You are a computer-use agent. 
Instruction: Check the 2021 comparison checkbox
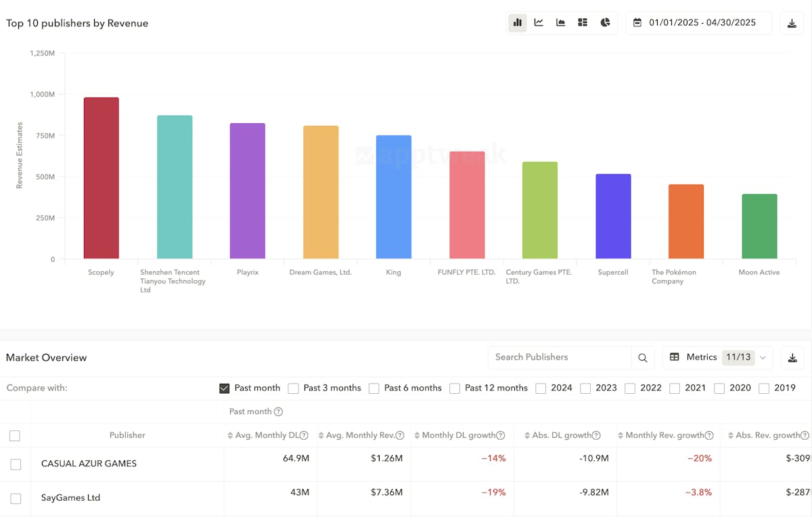tap(675, 388)
